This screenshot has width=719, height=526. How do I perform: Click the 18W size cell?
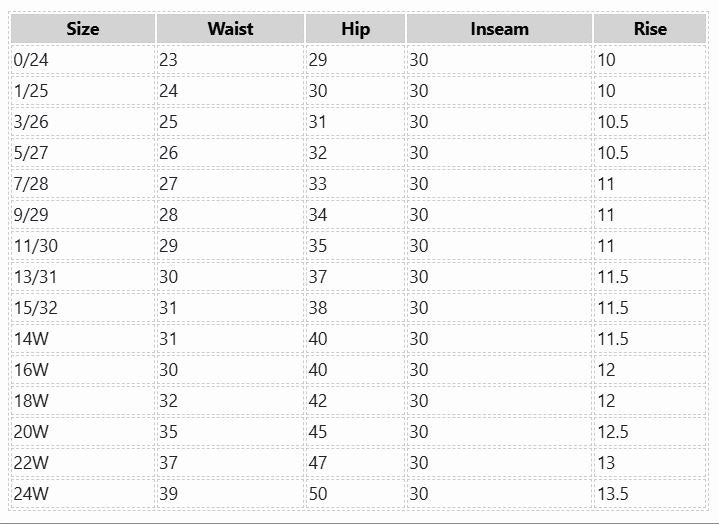point(32,401)
